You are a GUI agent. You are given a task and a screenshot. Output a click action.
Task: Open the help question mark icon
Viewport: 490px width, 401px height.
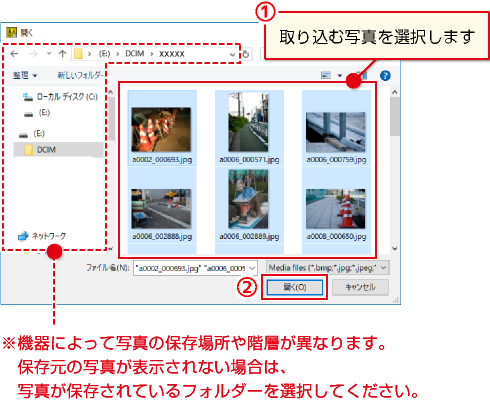coord(385,76)
